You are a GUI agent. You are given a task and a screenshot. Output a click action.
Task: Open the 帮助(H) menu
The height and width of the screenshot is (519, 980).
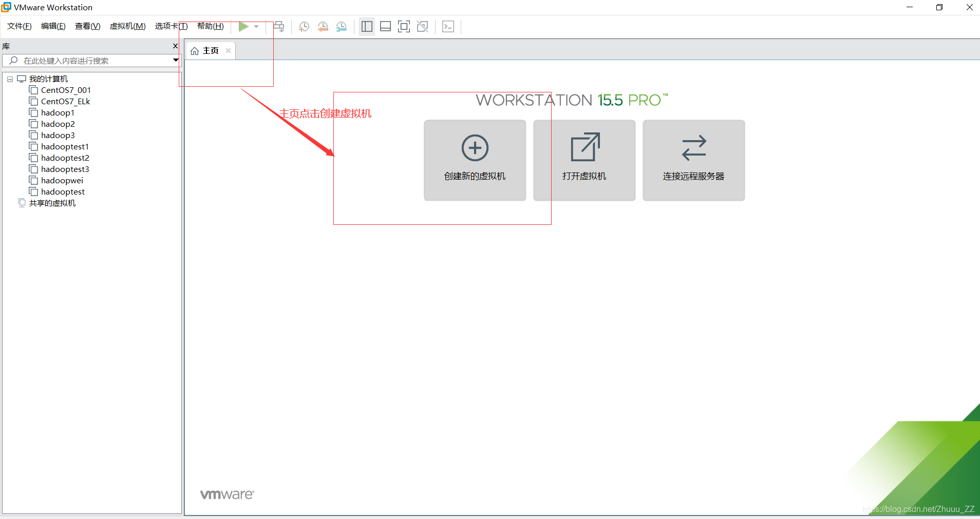click(211, 26)
